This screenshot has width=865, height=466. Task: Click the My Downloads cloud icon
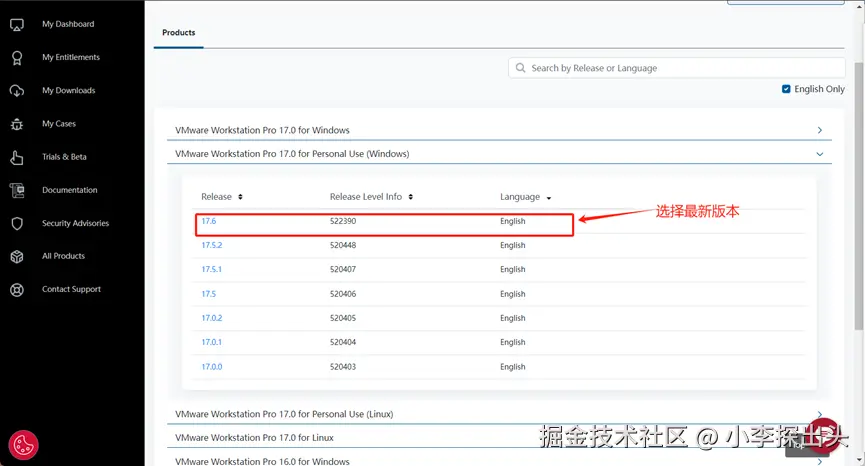coord(17,90)
